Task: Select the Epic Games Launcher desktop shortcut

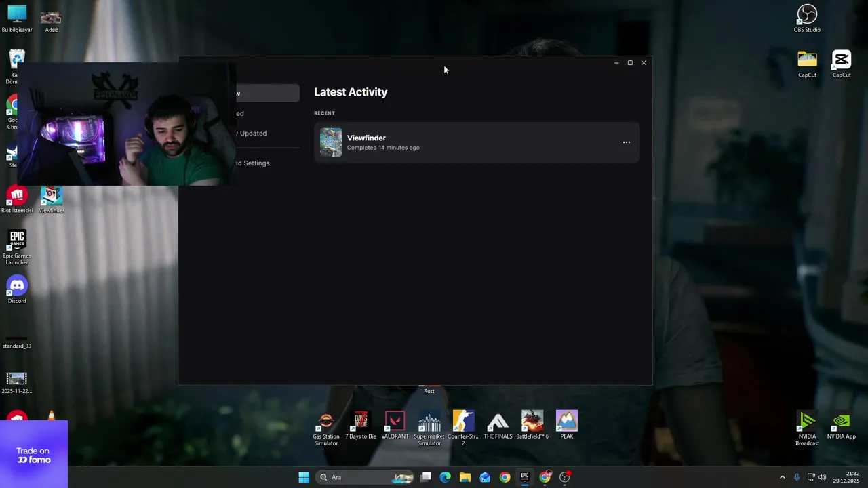Action: pyautogui.click(x=17, y=247)
